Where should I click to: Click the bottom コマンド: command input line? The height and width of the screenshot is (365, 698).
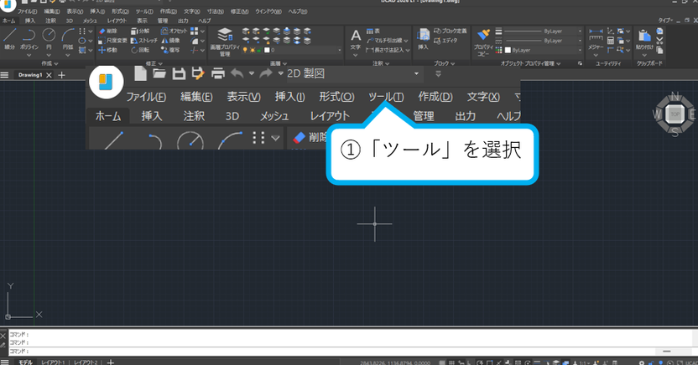tap(349, 351)
